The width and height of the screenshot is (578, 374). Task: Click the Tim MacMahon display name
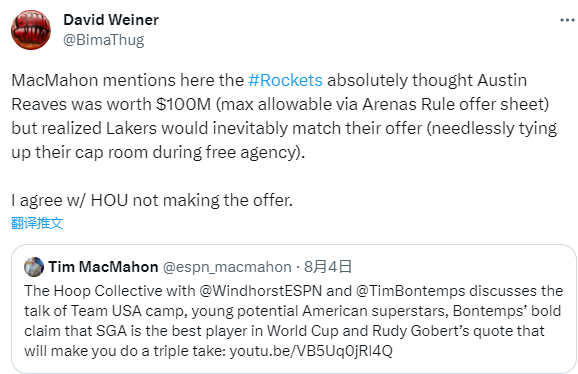click(103, 267)
